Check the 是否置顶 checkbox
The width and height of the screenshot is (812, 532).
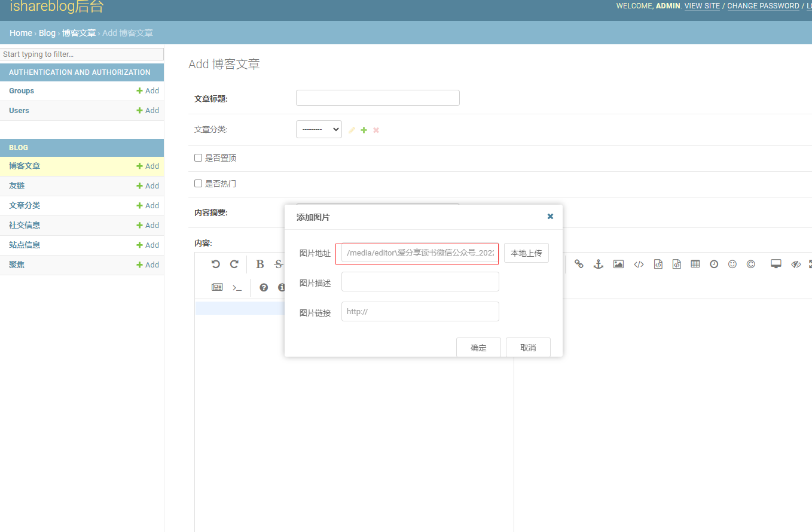point(199,158)
